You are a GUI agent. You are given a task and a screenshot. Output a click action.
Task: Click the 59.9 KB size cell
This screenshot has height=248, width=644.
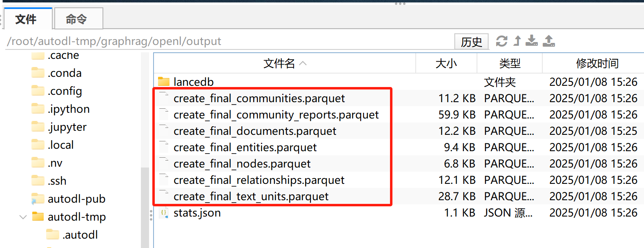457,115
